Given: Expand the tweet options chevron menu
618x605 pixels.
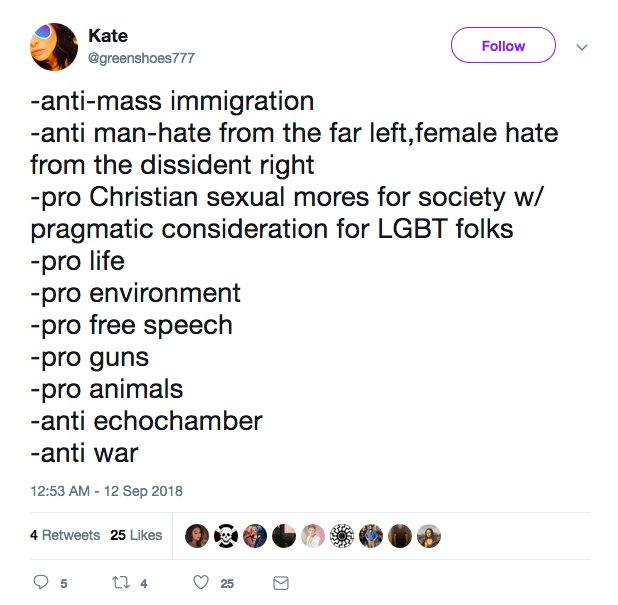Looking at the screenshot, I should (x=582, y=47).
